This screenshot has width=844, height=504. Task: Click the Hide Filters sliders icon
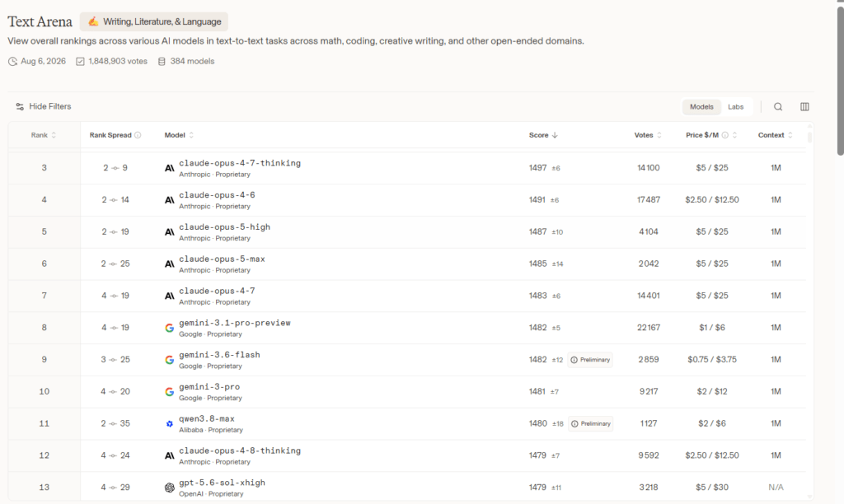(20, 106)
